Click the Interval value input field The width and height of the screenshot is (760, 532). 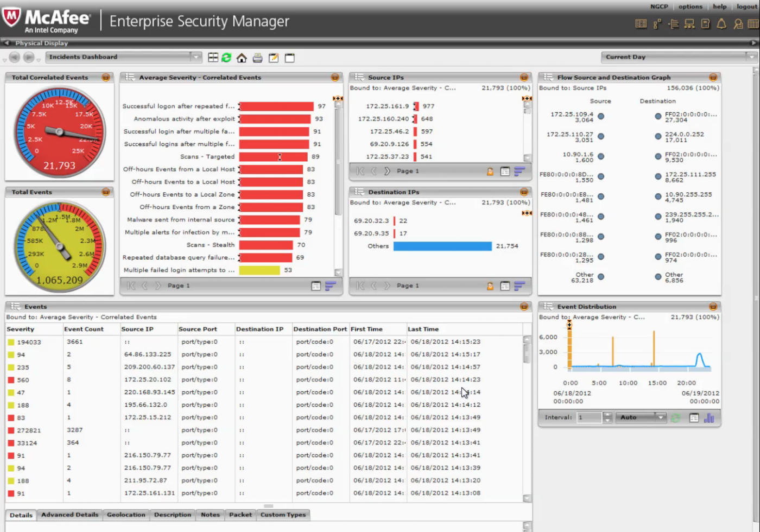tap(589, 417)
